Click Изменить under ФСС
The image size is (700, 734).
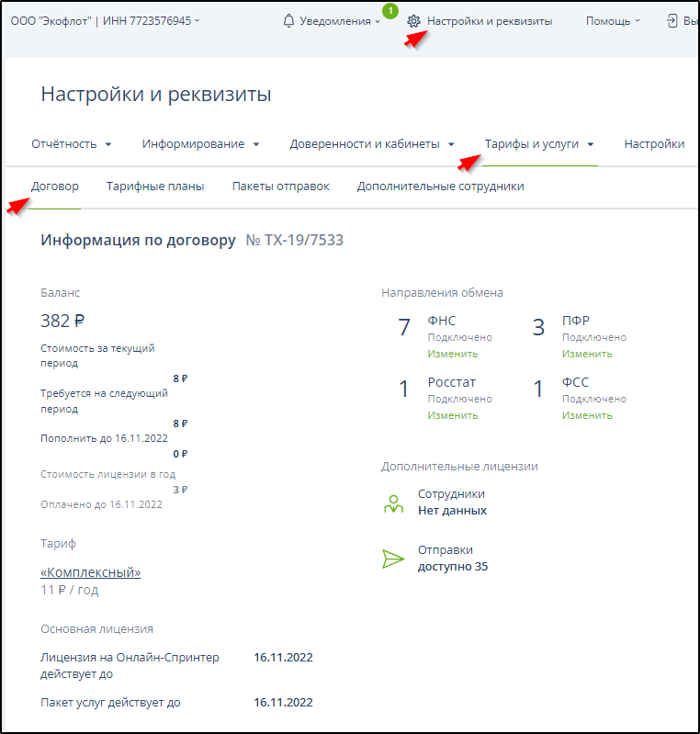pyautogui.click(x=587, y=415)
